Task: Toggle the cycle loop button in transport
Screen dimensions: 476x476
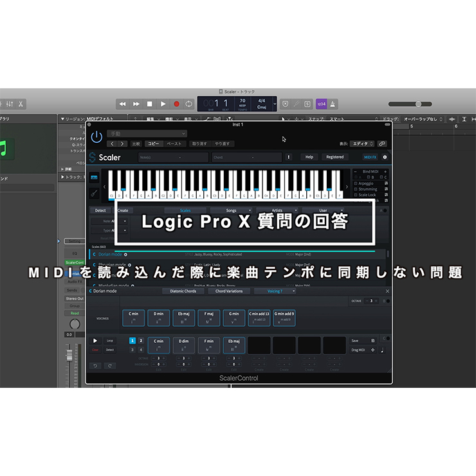Action: (188, 104)
